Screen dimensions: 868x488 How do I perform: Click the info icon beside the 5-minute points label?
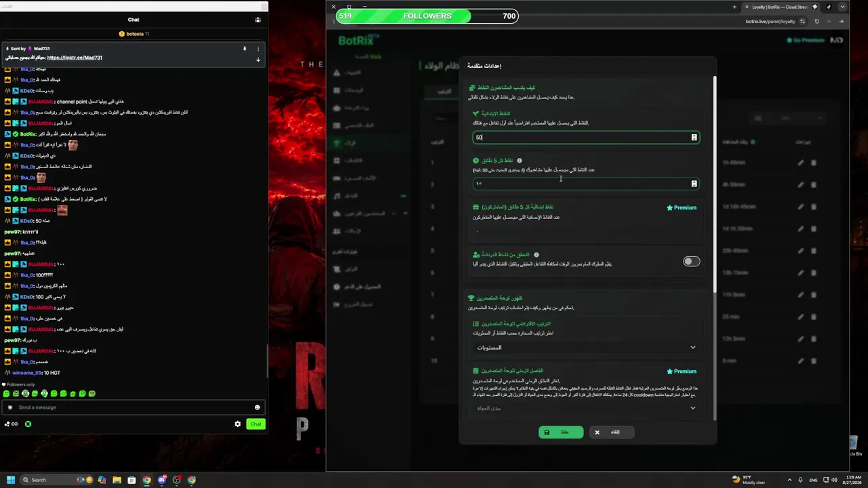pos(519,161)
